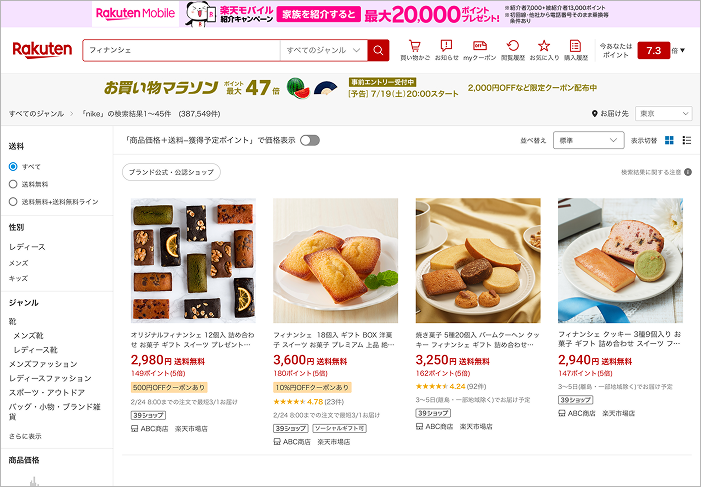Open the すべてのジャンル genre dropdown
The height and width of the screenshot is (487, 701).
click(324, 50)
